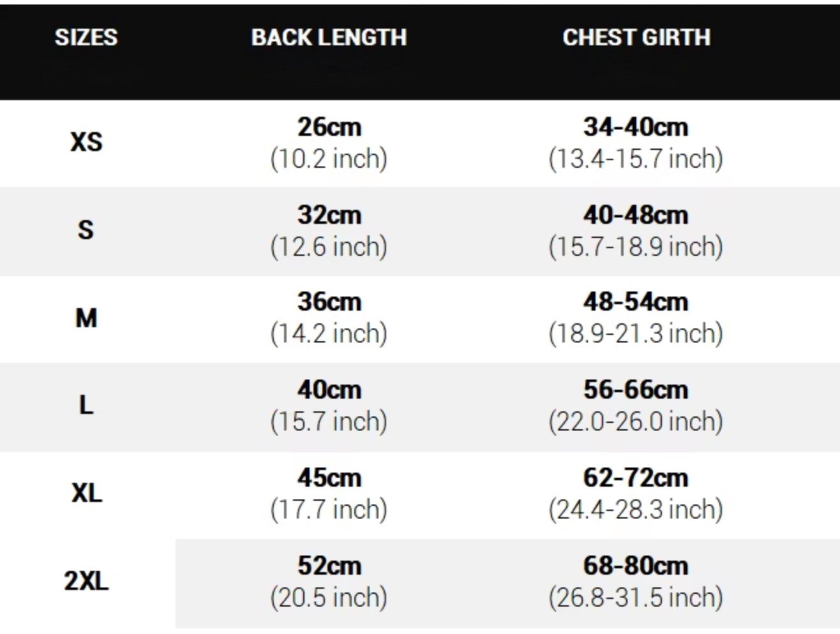Viewport: 840px width, 634px height.
Task: Select the 52cm back length cell
Action: click(329, 566)
